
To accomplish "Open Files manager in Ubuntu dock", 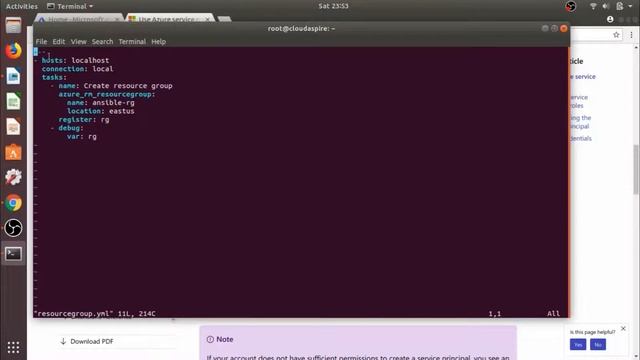I will [x=13, y=26].
